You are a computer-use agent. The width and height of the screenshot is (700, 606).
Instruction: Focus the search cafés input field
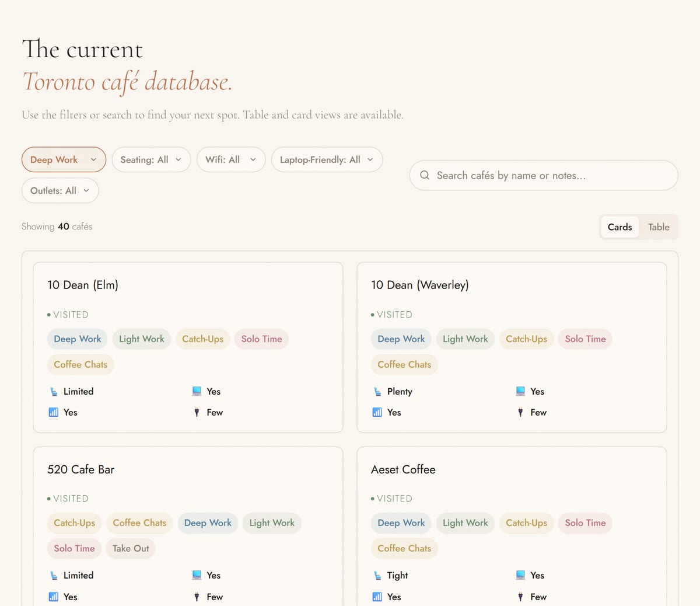544,175
